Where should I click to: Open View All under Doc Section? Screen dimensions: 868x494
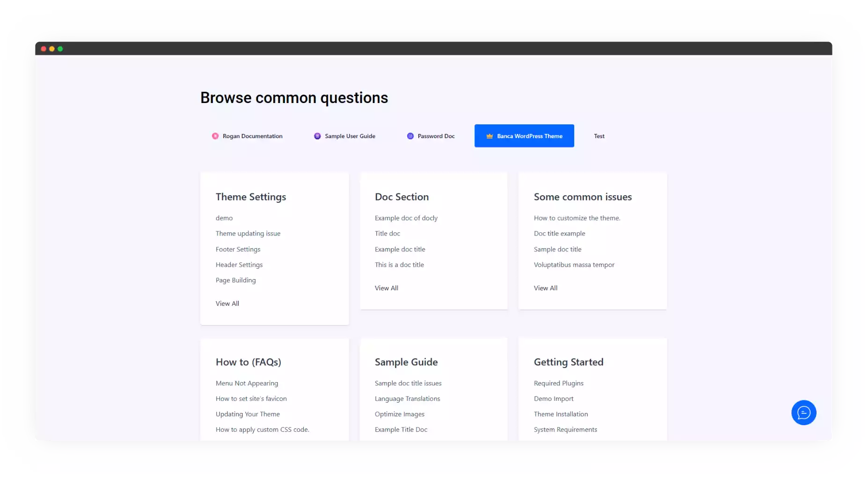click(x=386, y=288)
